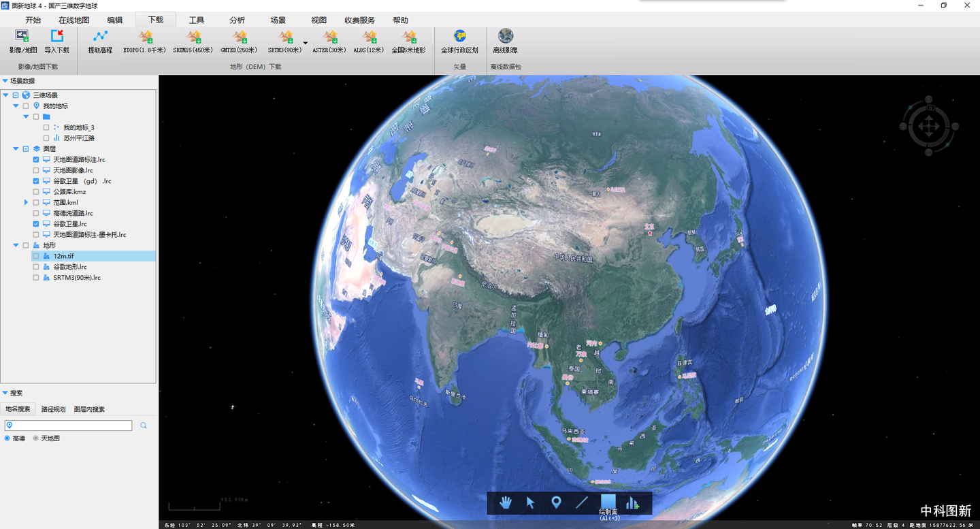Open the SRTM3(90米) dropdown arrow

306,43
